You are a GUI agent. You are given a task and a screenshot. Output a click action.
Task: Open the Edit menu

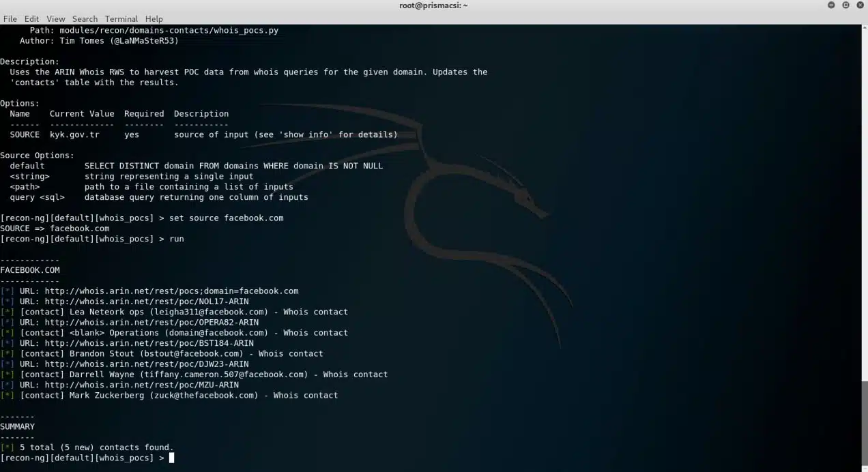click(31, 18)
